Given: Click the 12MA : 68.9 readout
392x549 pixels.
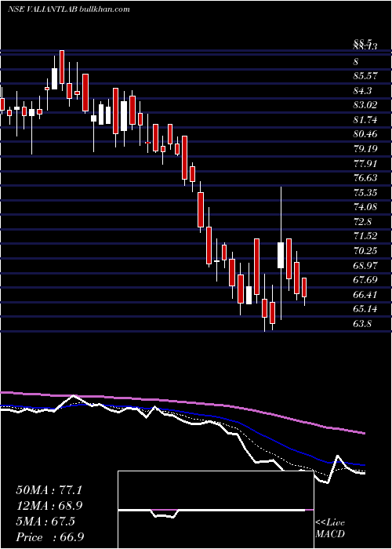Looking at the screenshot, I should (49, 506).
